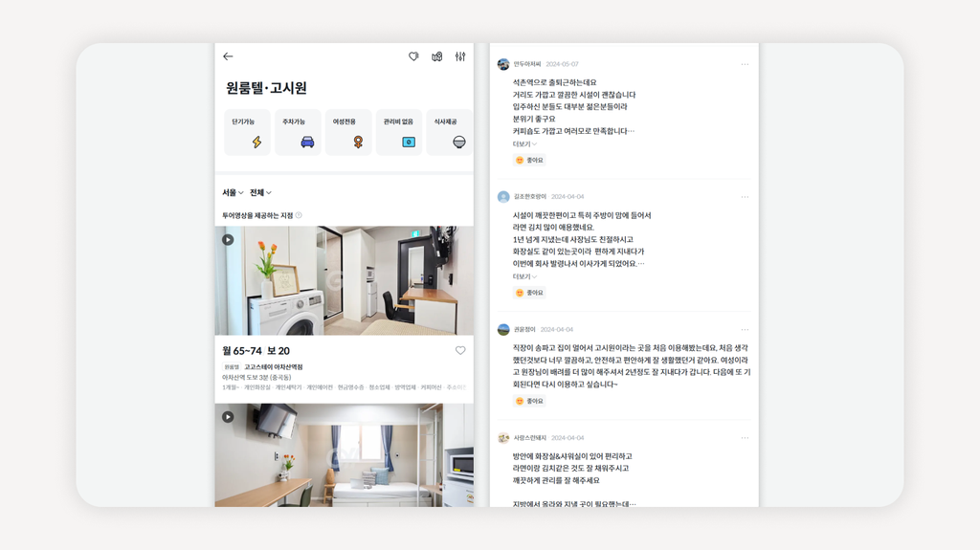Select the 식사제공 bowl category card
This screenshot has width=980, height=550.
[x=450, y=132]
